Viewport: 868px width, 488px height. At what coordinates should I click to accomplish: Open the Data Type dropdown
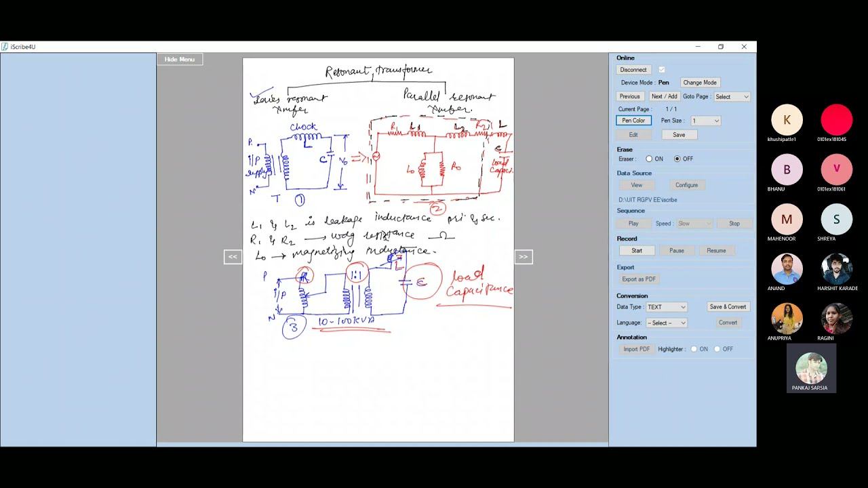[x=667, y=307]
